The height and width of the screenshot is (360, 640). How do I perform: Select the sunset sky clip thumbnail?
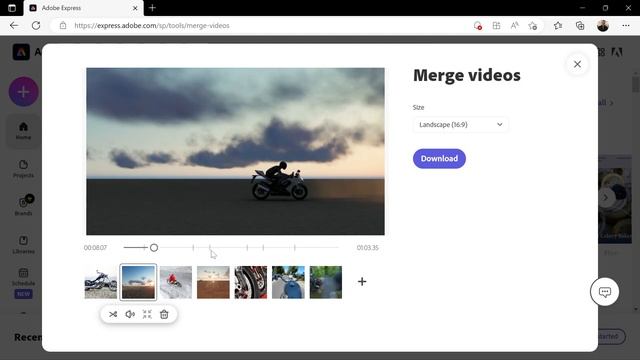click(x=138, y=282)
